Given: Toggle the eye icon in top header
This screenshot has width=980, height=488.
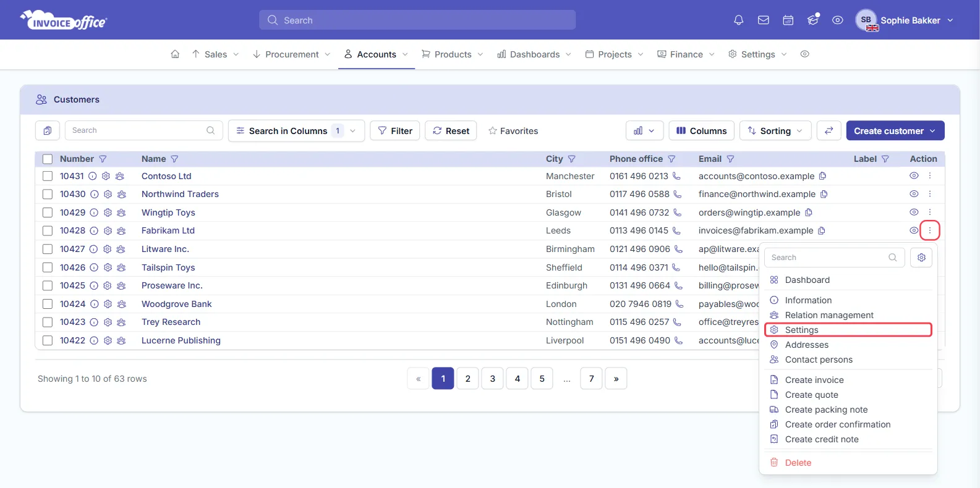Looking at the screenshot, I should point(837,20).
